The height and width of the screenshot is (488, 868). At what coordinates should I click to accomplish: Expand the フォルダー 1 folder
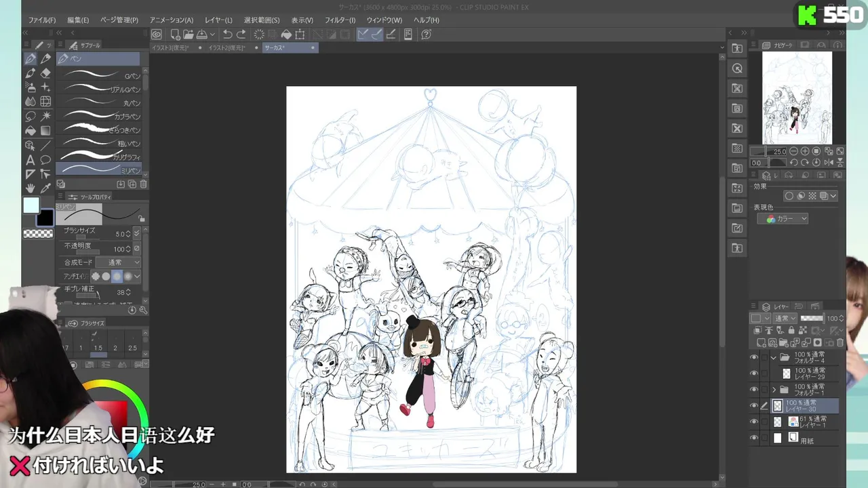point(774,390)
